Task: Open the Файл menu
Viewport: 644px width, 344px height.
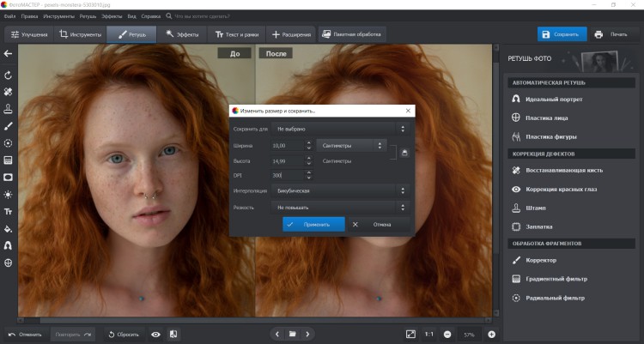Action: [9, 16]
